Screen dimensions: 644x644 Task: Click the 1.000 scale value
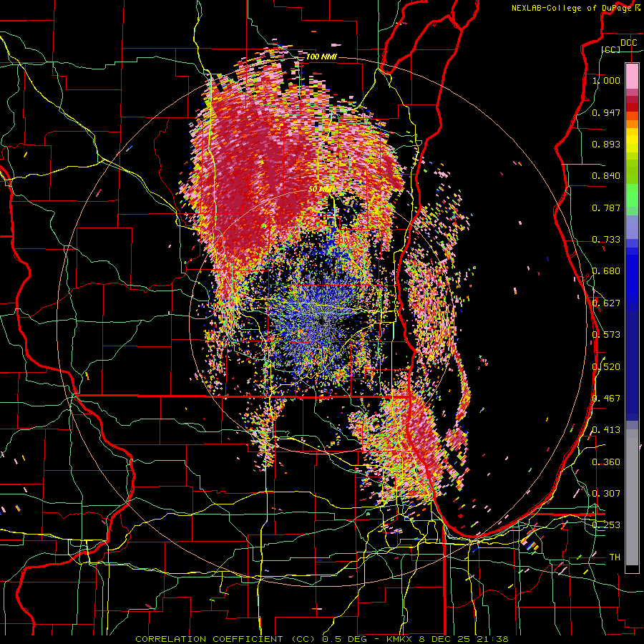pos(606,80)
